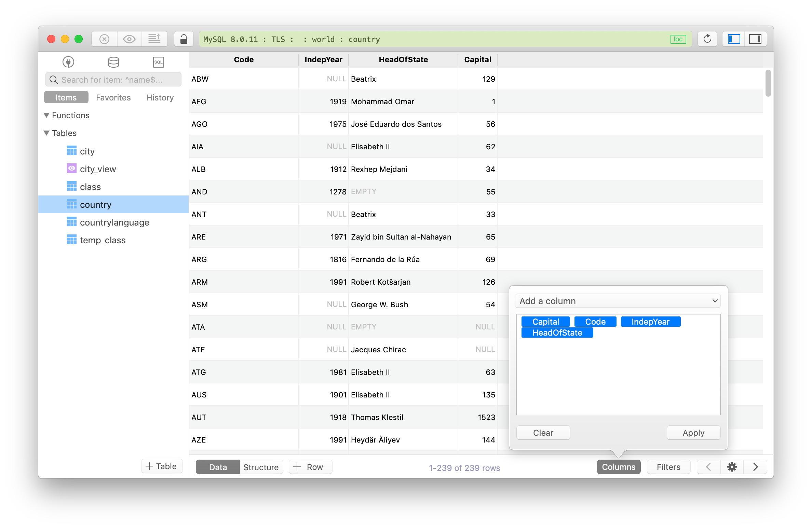Image resolution: width=812 pixels, height=529 pixels.
Task: Open the Add a column dropdown
Action: [x=618, y=301]
